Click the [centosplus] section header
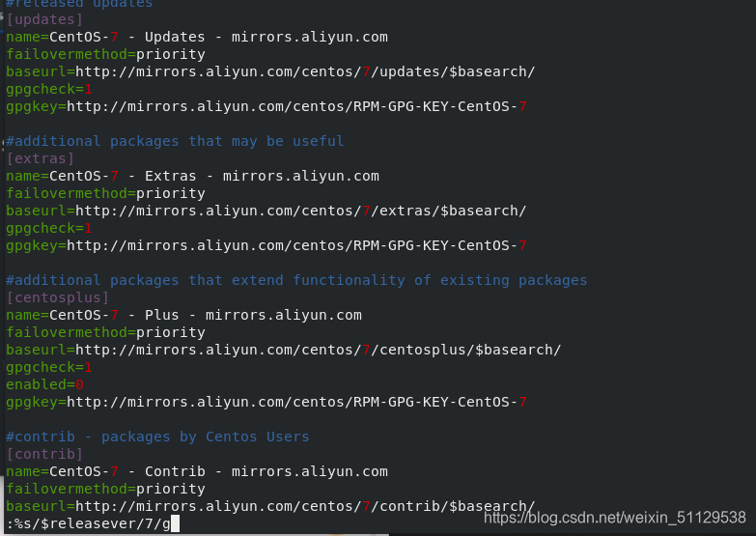This screenshot has height=536, width=756. 57,297
